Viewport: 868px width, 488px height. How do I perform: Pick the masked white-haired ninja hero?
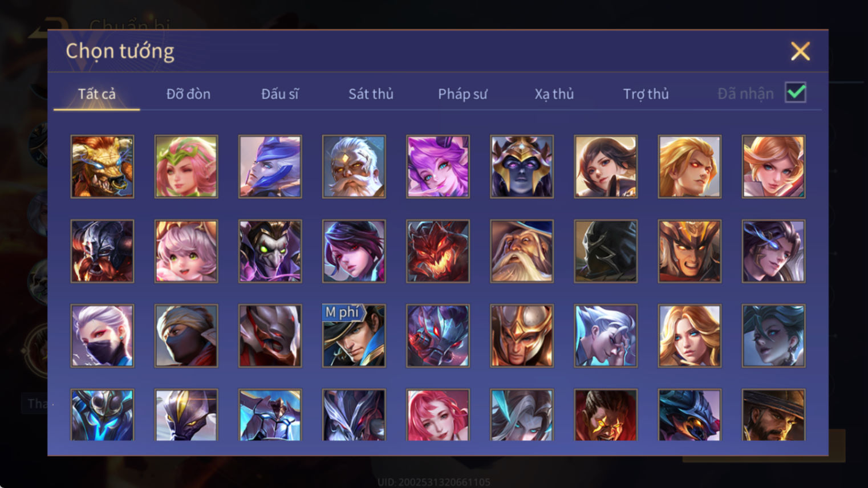(102, 335)
